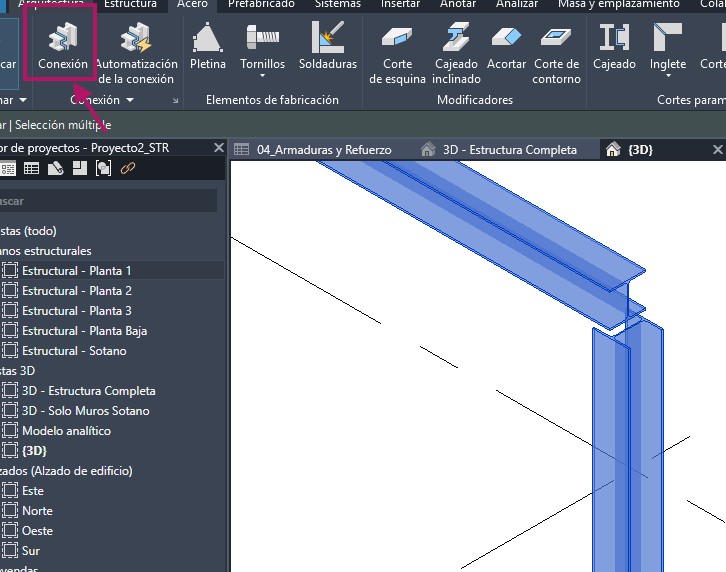
Task: Close the project browser panel
Action: pos(219,147)
